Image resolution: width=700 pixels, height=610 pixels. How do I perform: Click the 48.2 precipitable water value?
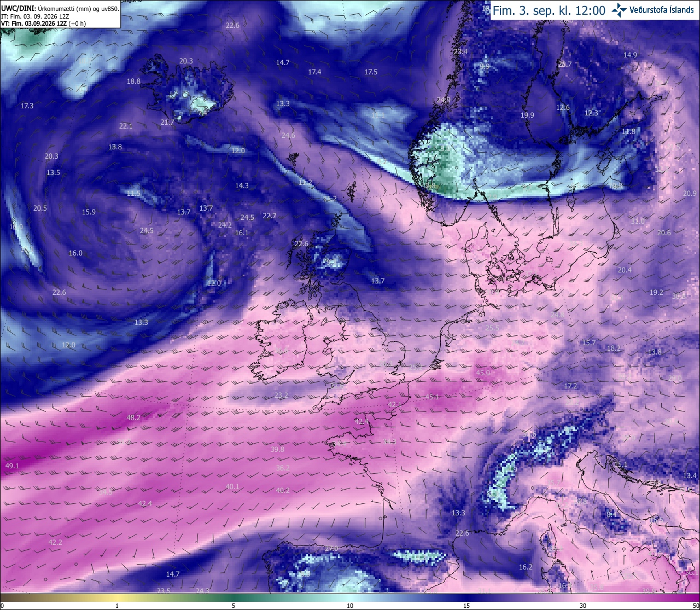[x=133, y=417]
